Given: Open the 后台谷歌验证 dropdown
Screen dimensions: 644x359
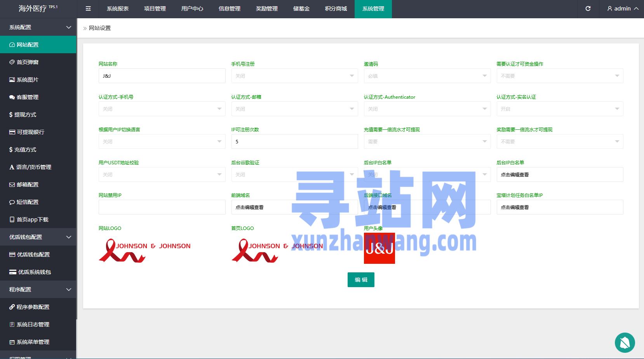Looking at the screenshot, I should pos(294,174).
